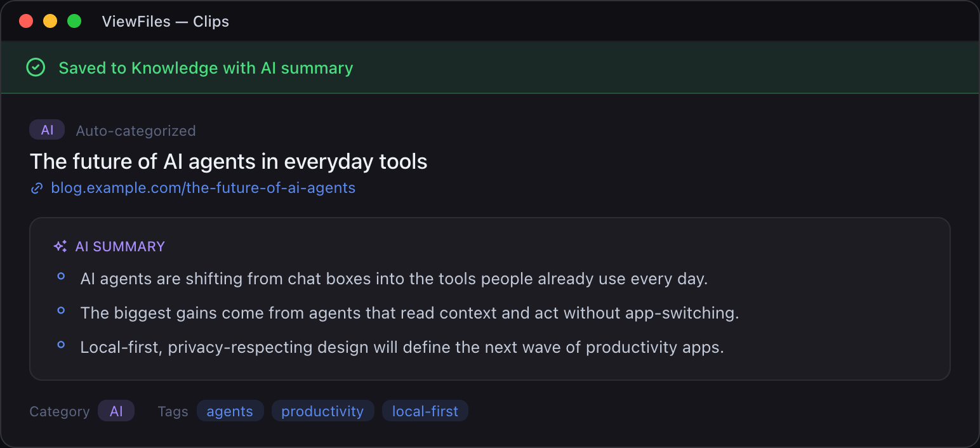
Task: Click the bullet beside 'AI agents are shifting'
Action: click(61, 276)
